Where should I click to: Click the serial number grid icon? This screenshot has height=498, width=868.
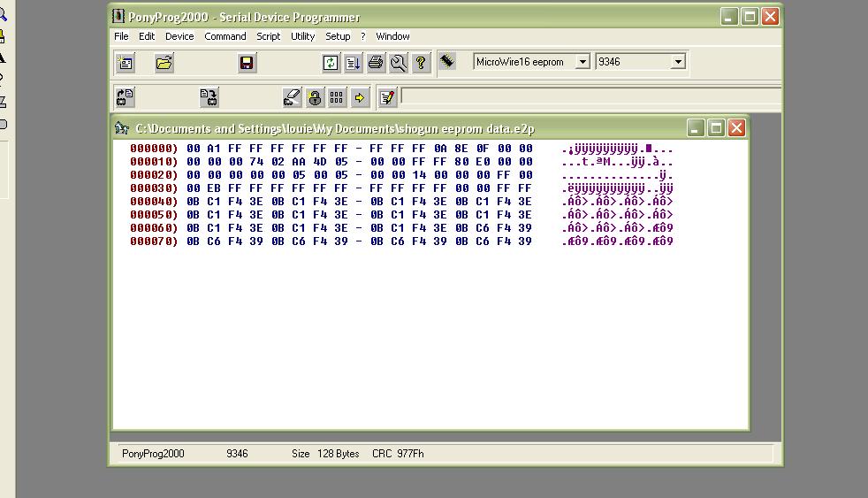337,97
